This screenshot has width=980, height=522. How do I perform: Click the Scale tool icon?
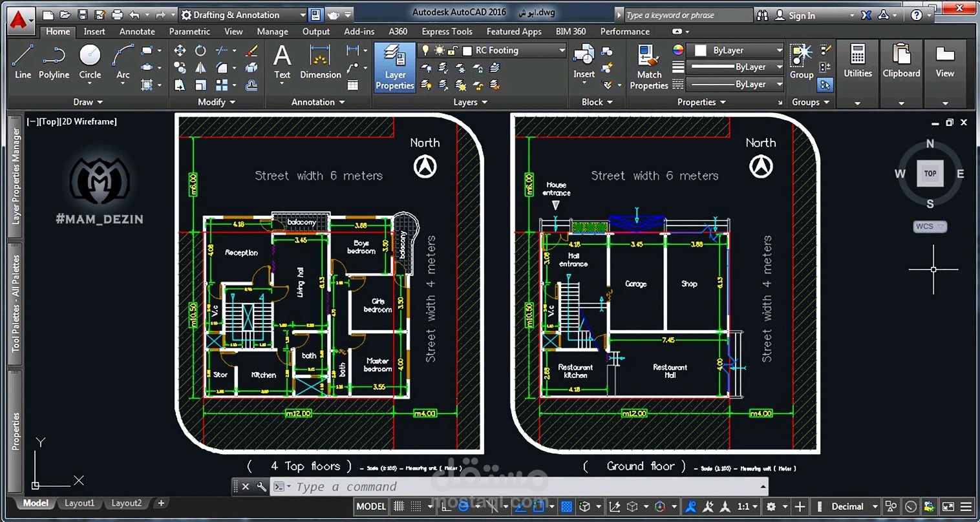click(x=200, y=85)
